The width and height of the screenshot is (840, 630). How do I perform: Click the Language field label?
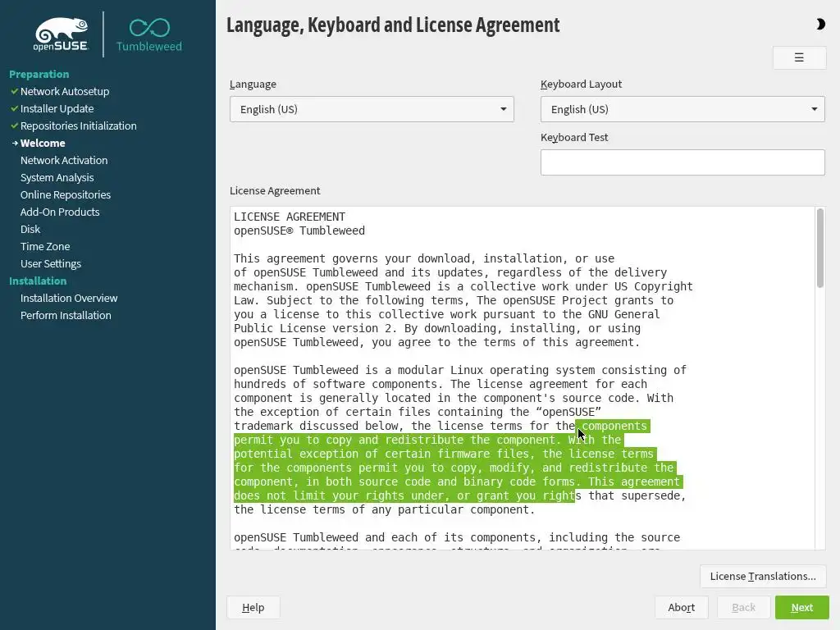click(x=253, y=84)
